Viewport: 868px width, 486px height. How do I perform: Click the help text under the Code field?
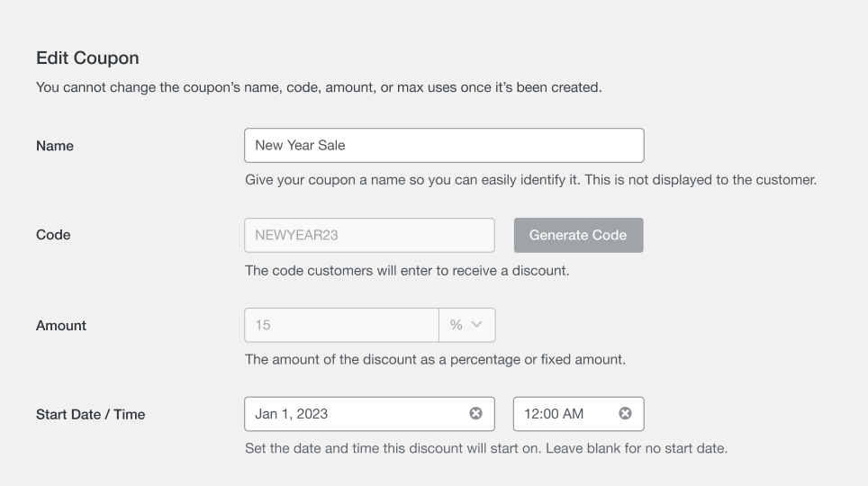coord(407,270)
